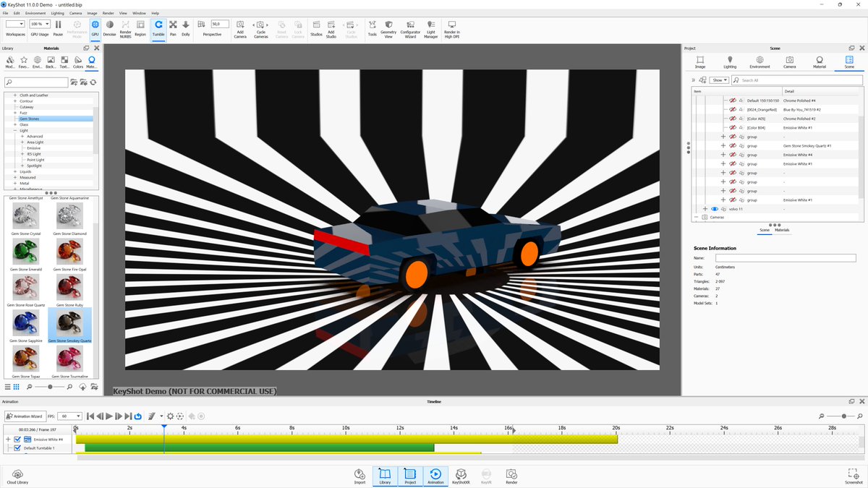868x488 pixels.
Task: Show the hidden [Color A05] part
Action: pos(732,119)
